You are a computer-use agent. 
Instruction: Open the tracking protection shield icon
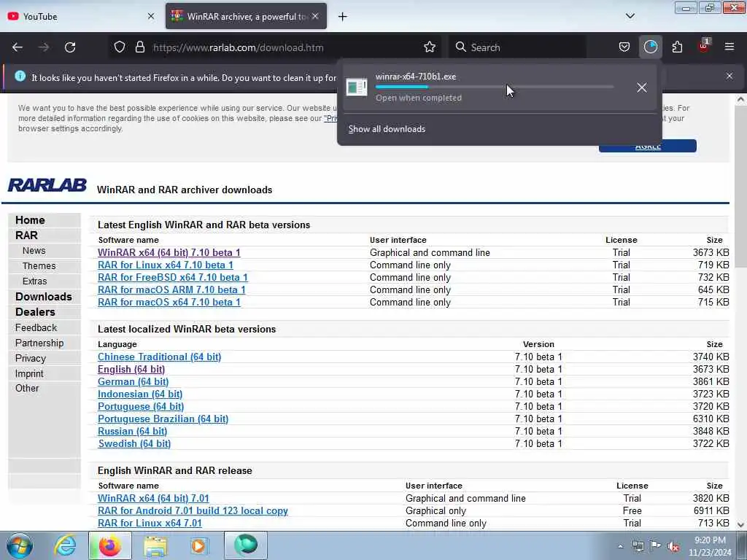coord(120,47)
